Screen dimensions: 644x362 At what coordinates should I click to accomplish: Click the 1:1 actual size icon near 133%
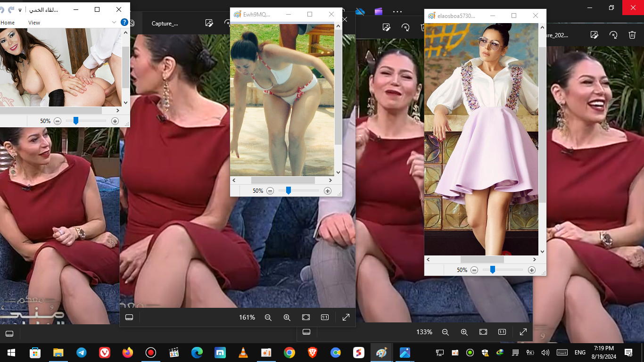tap(502, 332)
